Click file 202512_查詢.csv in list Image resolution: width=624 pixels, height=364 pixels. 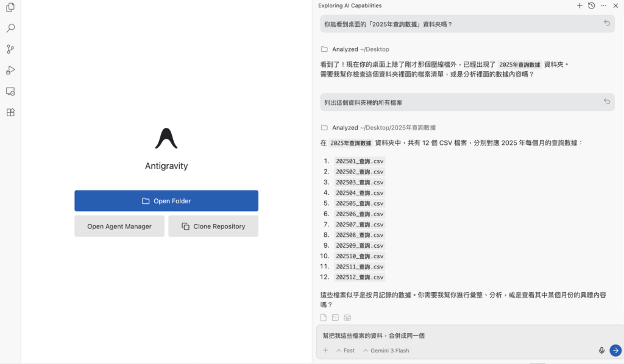click(x=360, y=277)
